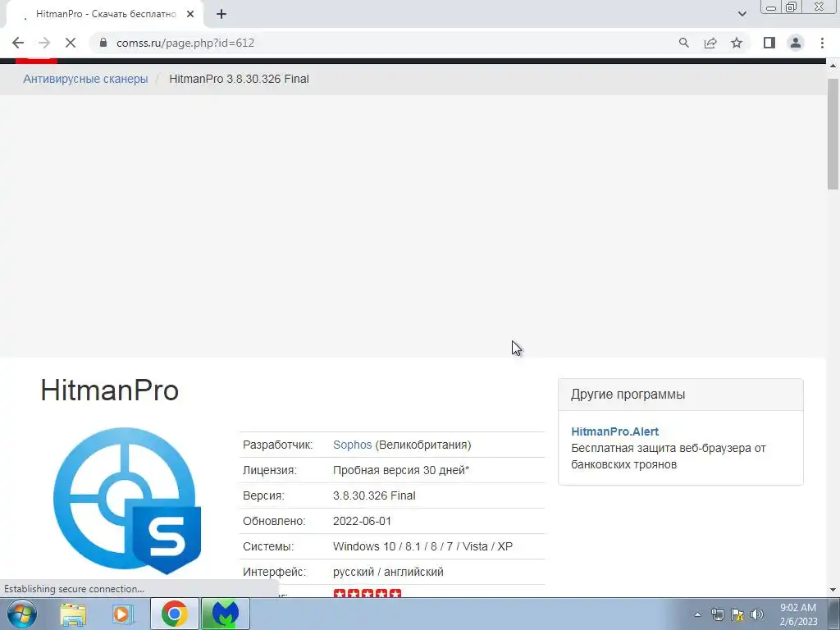Open the Chrome profile menu
The image size is (840, 630).
click(796, 43)
